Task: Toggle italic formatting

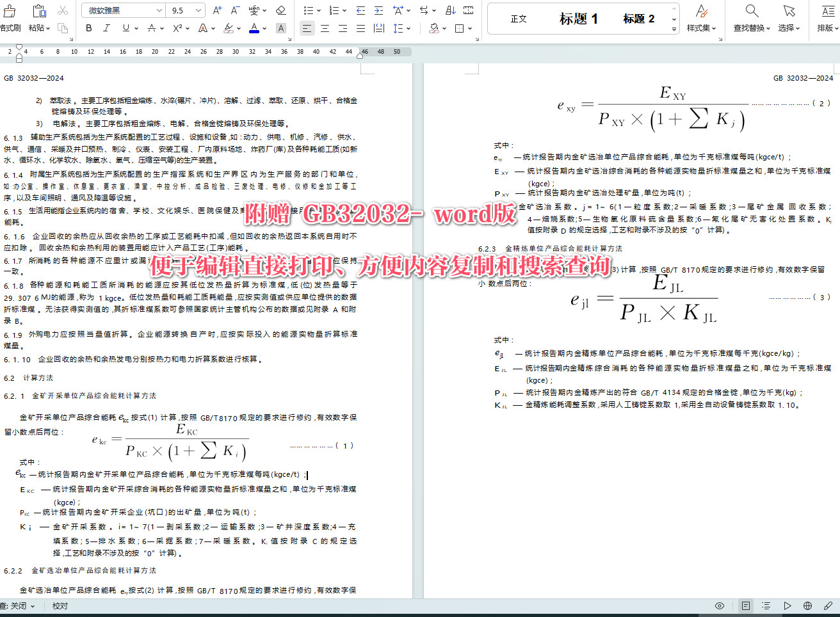Action: [107, 28]
